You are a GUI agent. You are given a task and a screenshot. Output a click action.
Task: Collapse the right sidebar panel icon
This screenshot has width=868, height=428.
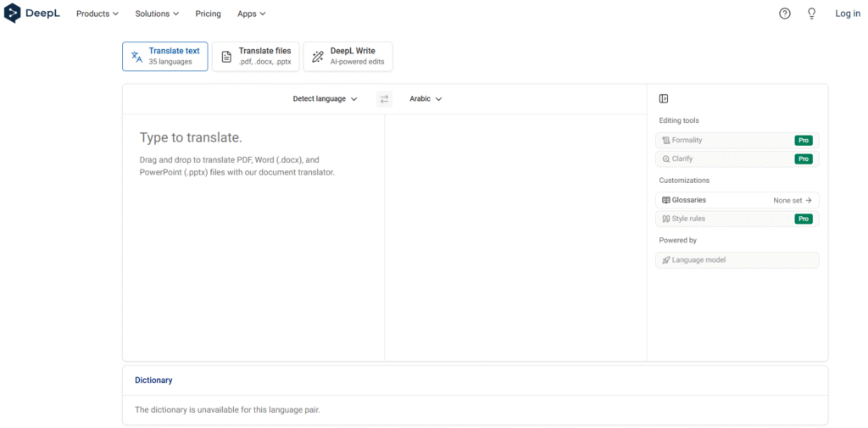click(x=664, y=99)
